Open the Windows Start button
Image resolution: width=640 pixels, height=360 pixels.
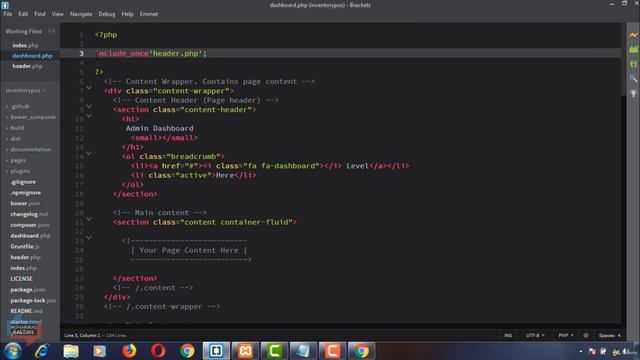[x=13, y=351]
